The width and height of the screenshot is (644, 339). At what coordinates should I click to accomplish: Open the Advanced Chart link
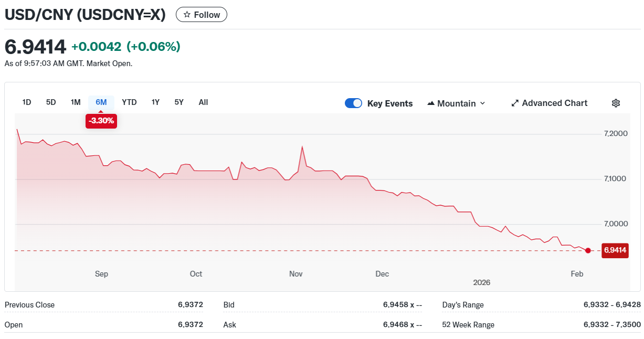[554, 103]
